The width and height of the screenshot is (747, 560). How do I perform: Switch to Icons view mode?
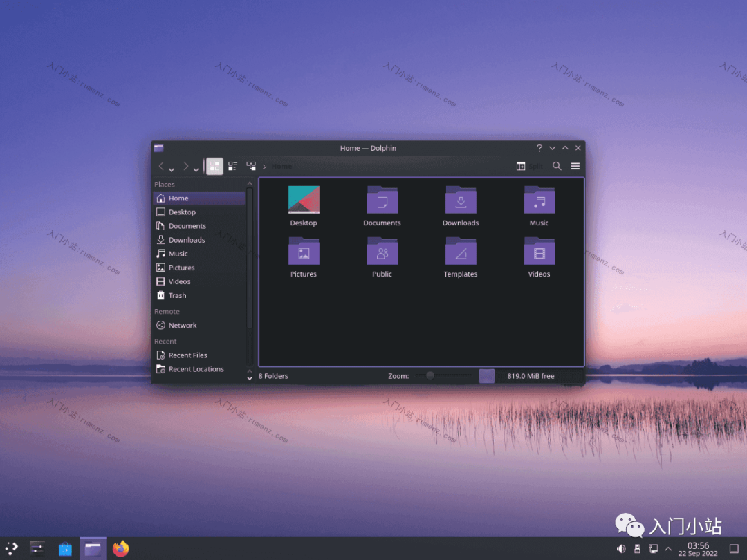(214, 166)
